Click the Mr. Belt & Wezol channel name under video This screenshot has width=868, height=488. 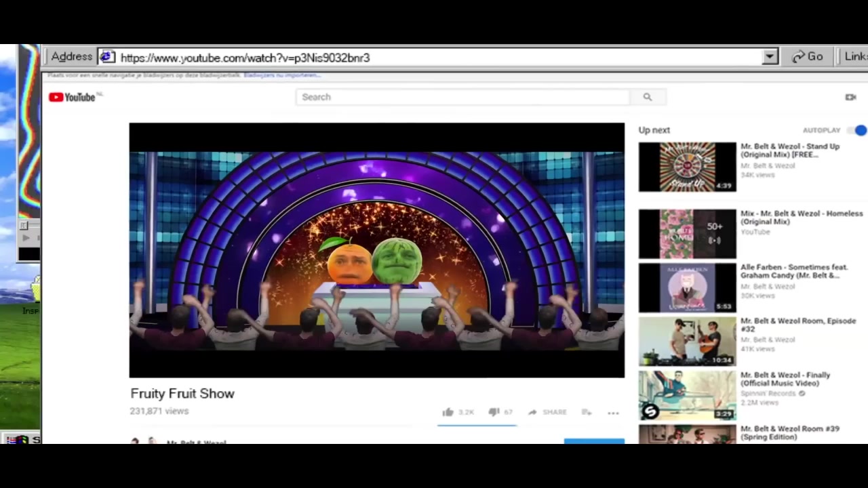coord(196,443)
